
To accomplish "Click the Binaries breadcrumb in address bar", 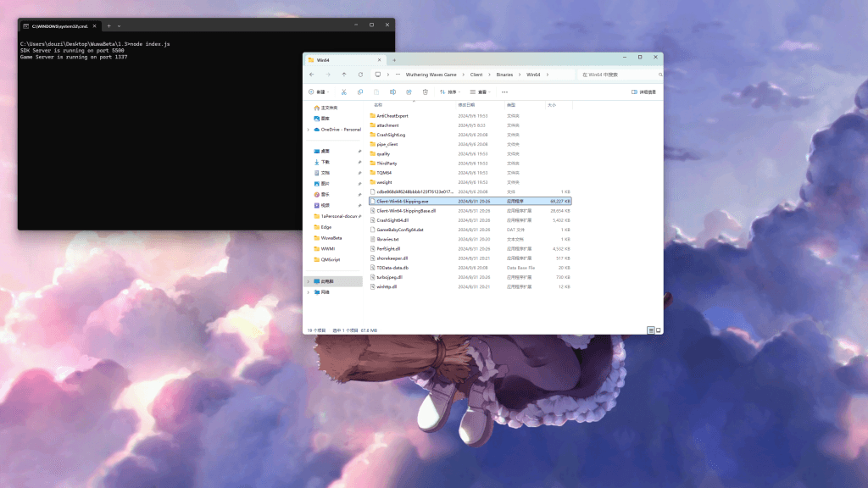I will (x=506, y=75).
